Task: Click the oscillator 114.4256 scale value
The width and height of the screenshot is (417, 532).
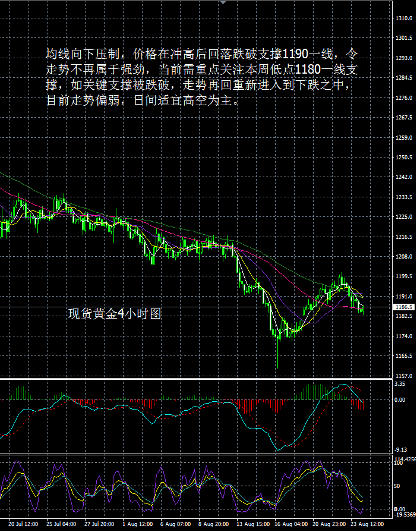Action: [406, 459]
